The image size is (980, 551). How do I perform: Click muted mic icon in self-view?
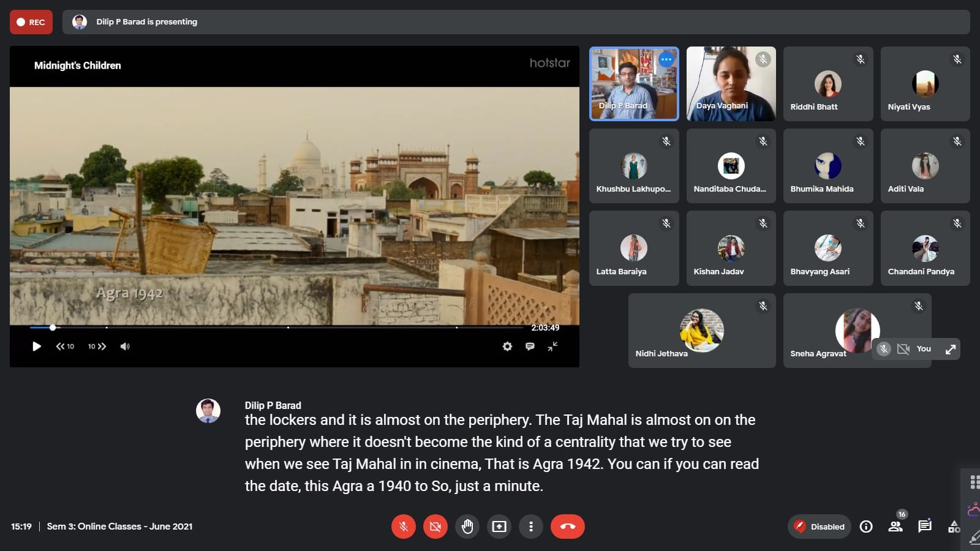[x=883, y=349]
